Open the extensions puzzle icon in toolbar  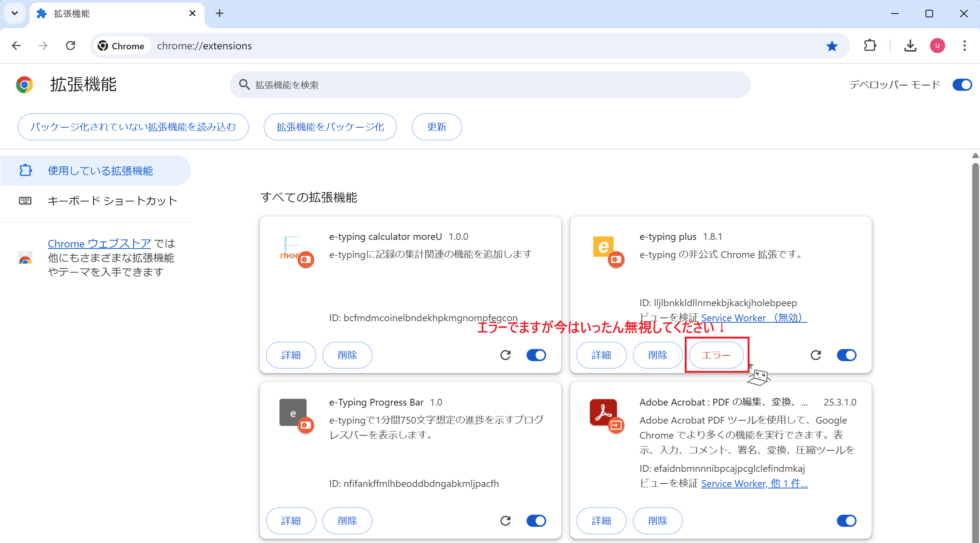click(870, 46)
